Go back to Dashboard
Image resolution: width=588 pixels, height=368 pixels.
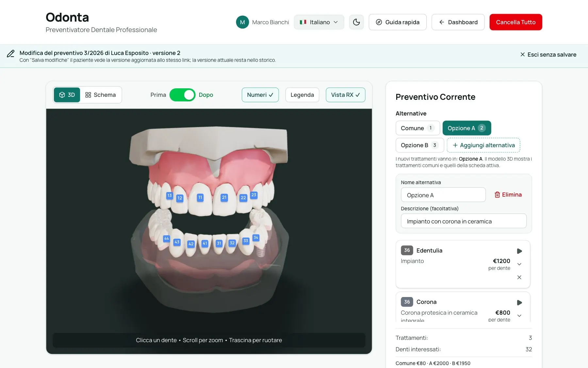(x=458, y=22)
